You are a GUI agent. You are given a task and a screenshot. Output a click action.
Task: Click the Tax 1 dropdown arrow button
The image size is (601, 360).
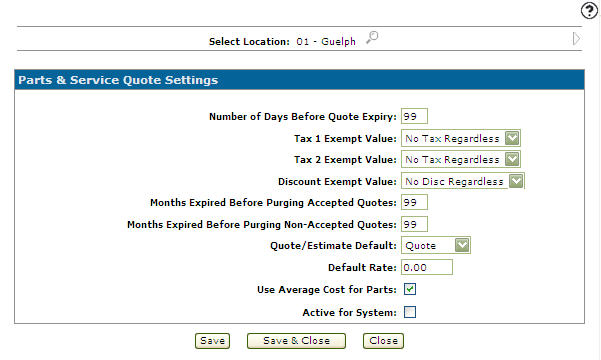pyautogui.click(x=512, y=138)
